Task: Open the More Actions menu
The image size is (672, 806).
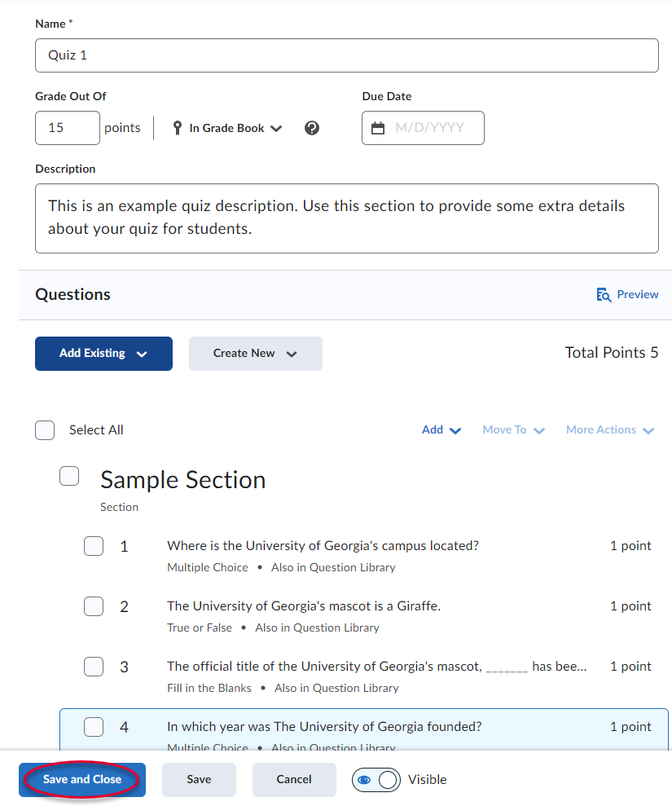Action: click(609, 430)
